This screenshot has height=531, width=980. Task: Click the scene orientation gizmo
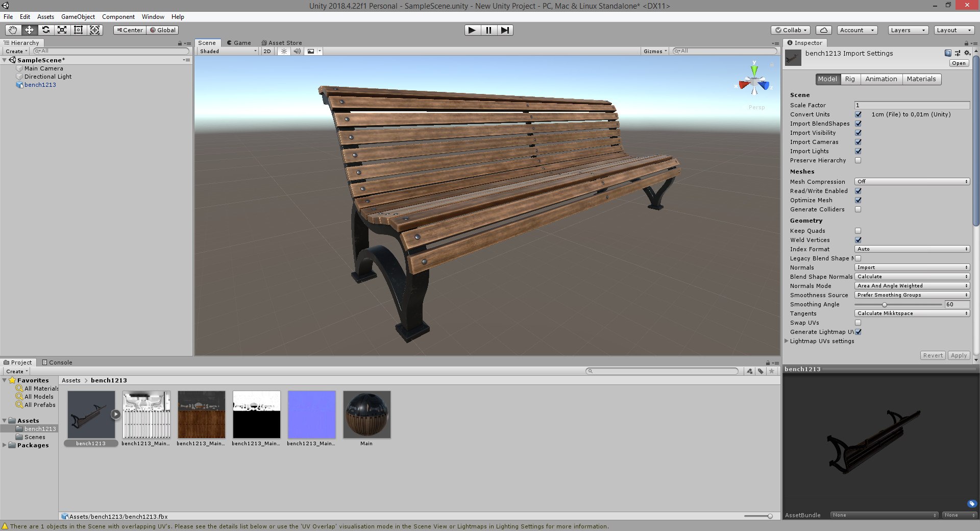(754, 82)
